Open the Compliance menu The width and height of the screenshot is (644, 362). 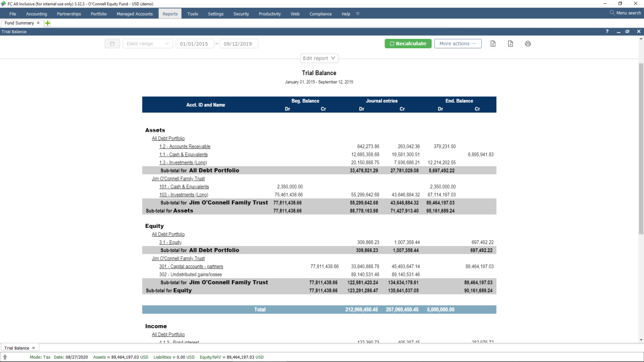pyautogui.click(x=320, y=13)
